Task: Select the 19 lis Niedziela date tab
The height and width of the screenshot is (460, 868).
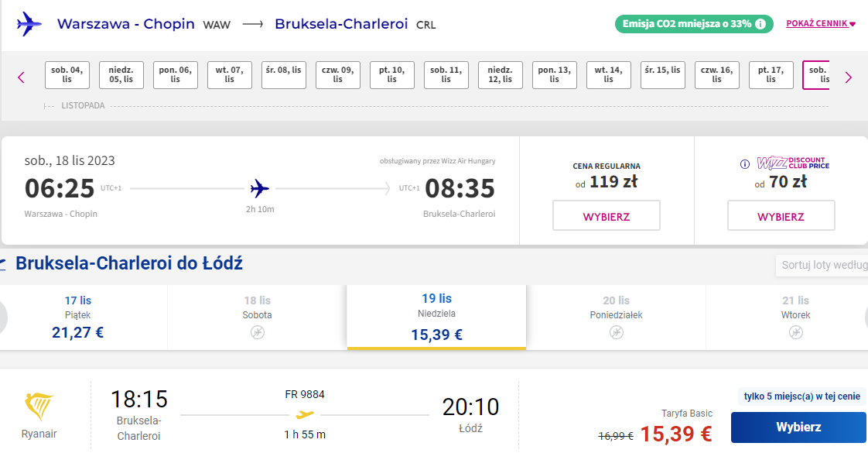Action: [437, 318]
